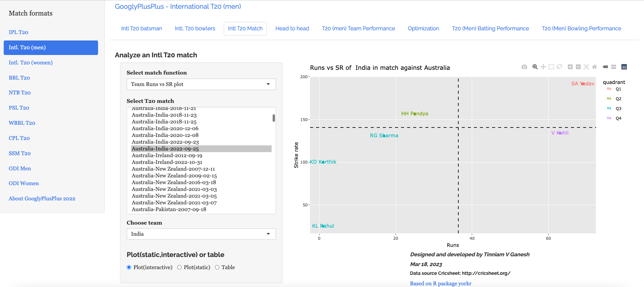Image resolution: width=644 pixels, height=287 pixels.
Task: Open the Plotly logo icon link
Action: coord(624,67)
